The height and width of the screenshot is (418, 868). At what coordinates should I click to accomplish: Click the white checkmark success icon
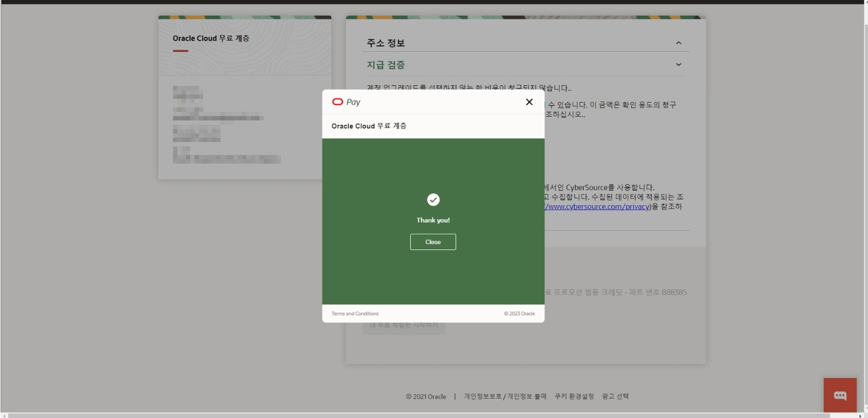(433, 200)
